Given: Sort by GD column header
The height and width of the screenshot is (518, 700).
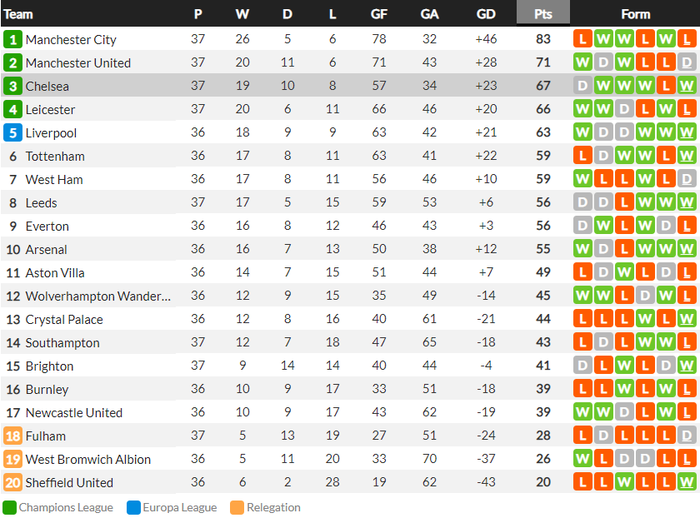Looking at the screenshot, I should (x=486, y=14).
